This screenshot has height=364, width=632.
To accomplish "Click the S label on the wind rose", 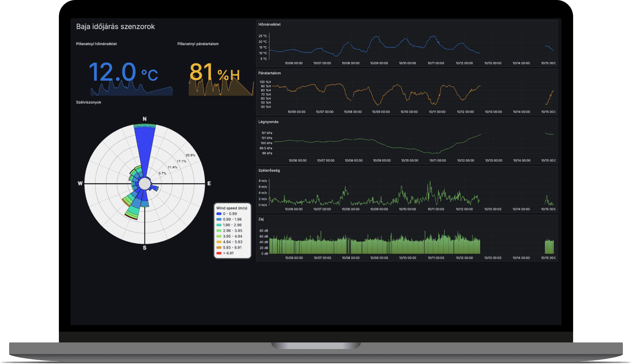I will (145, 248).
